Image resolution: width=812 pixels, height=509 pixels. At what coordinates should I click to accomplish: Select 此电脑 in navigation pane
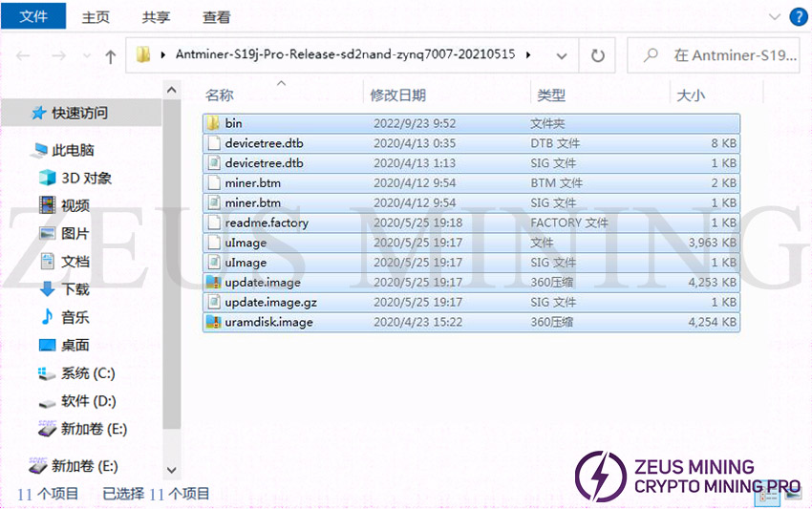(73, 150)
